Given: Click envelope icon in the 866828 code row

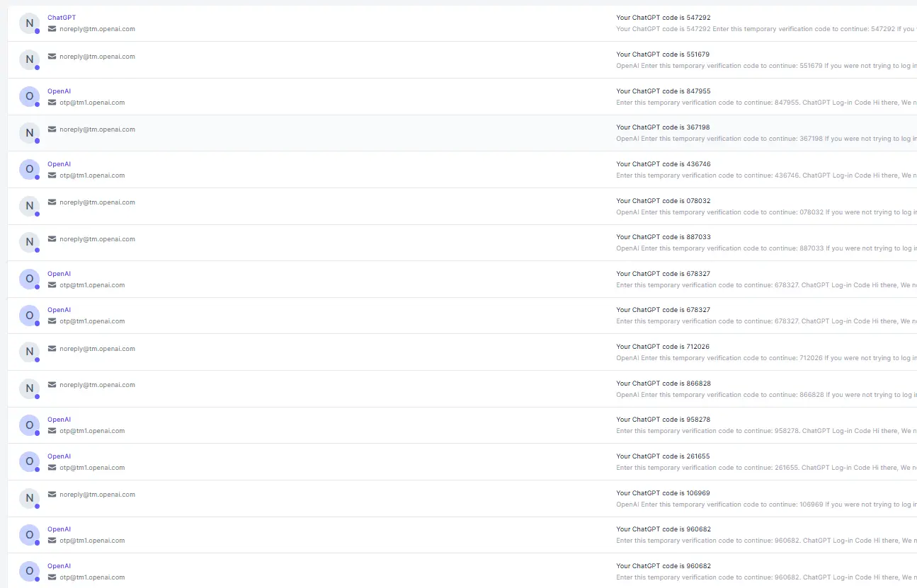Looking at the screenshot, I should pos(52,385).
